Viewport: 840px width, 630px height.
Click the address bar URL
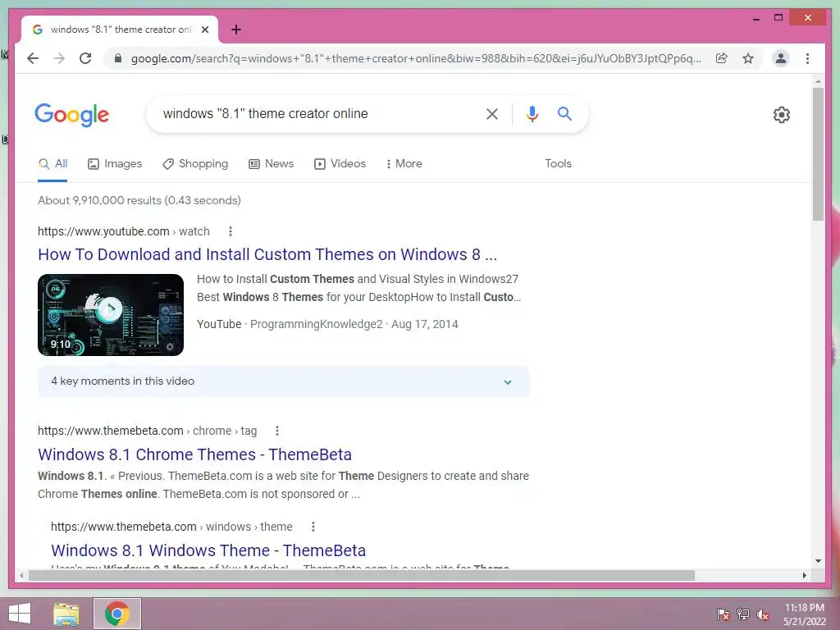(416, 58)
